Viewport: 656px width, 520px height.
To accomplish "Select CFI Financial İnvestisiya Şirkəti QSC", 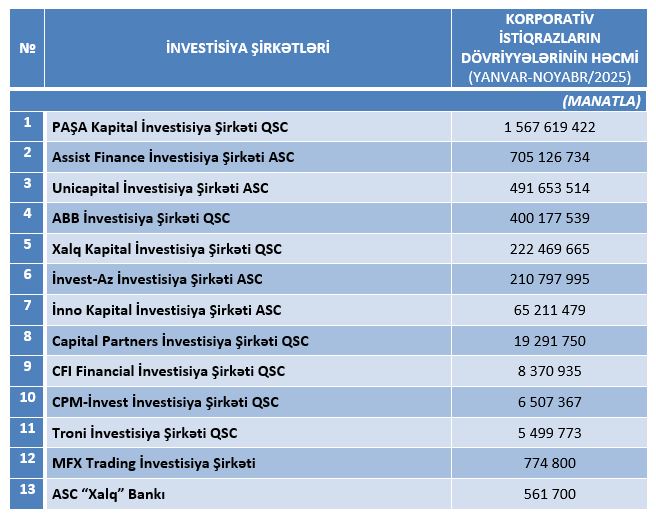I will click(x=168, y=371).
